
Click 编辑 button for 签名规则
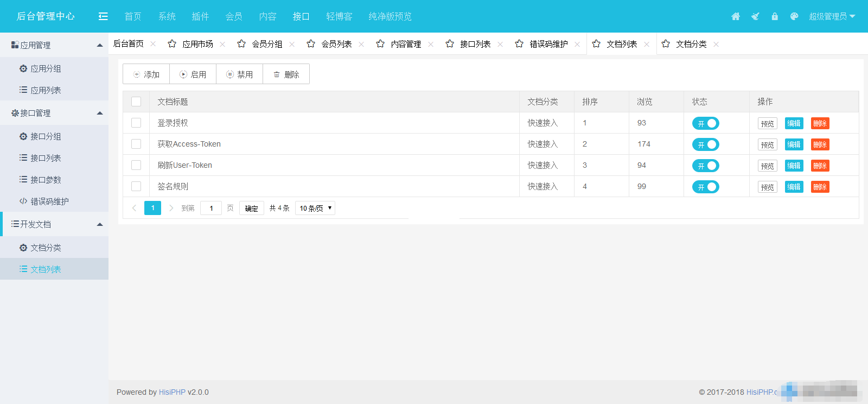(x=794, y=187)
